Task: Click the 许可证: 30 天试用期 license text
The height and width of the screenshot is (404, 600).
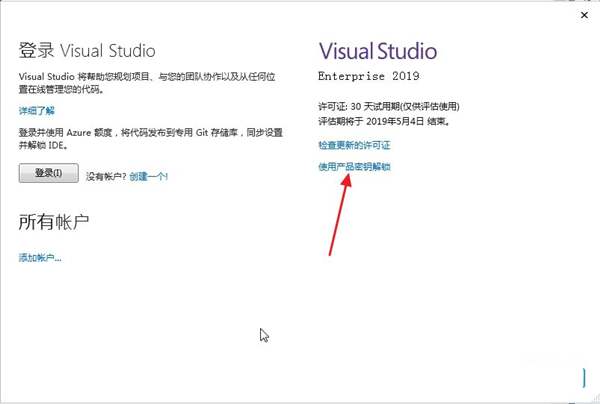Action: (x=389, y=106)
